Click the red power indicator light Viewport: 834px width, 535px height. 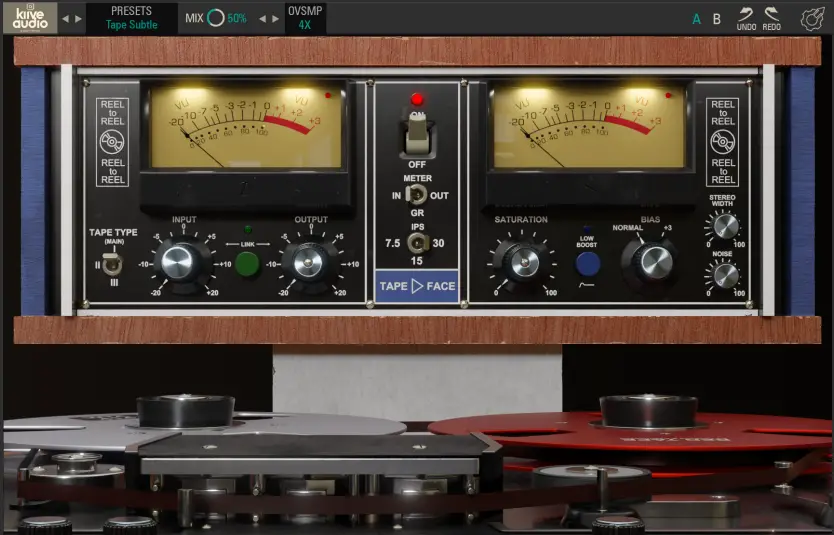[417, 99]
